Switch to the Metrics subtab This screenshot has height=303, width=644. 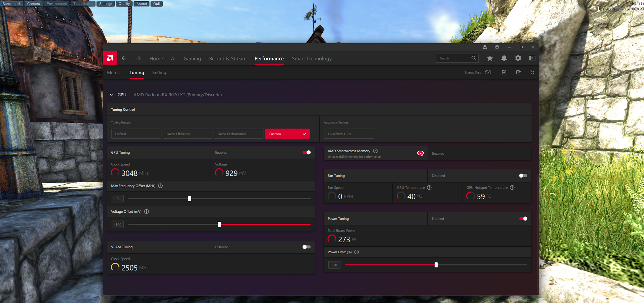(x=114, y=72)
